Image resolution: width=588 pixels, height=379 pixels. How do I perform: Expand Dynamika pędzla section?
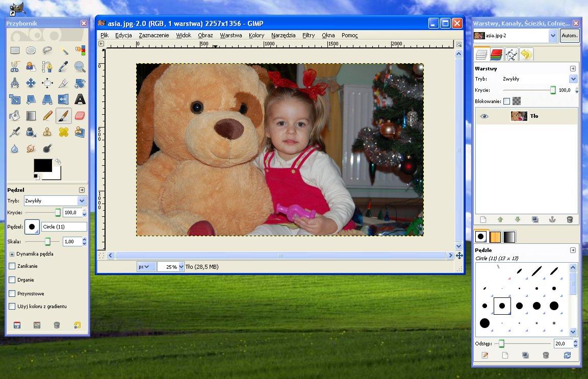12,254
